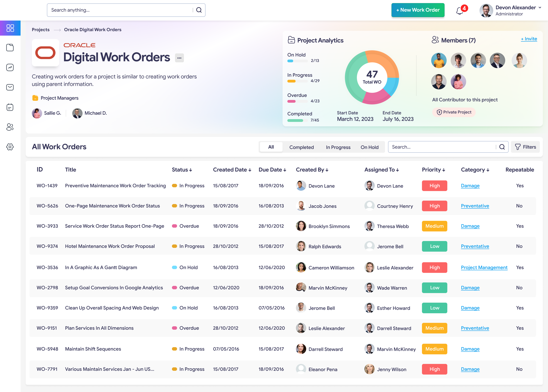This screenshot has width=548, height=392.
Task: Open the dashboard grid icon in sidebar
Action: coord(10,28)
